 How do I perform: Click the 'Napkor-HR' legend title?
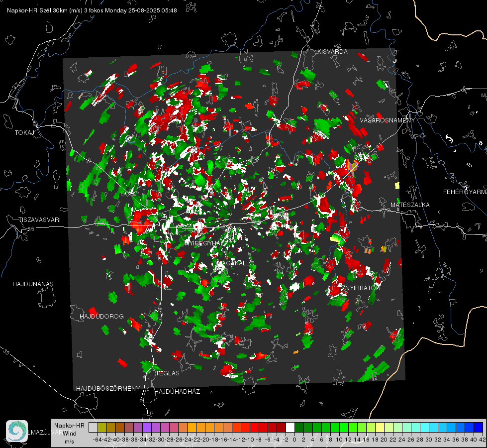(x=69, y=426)
